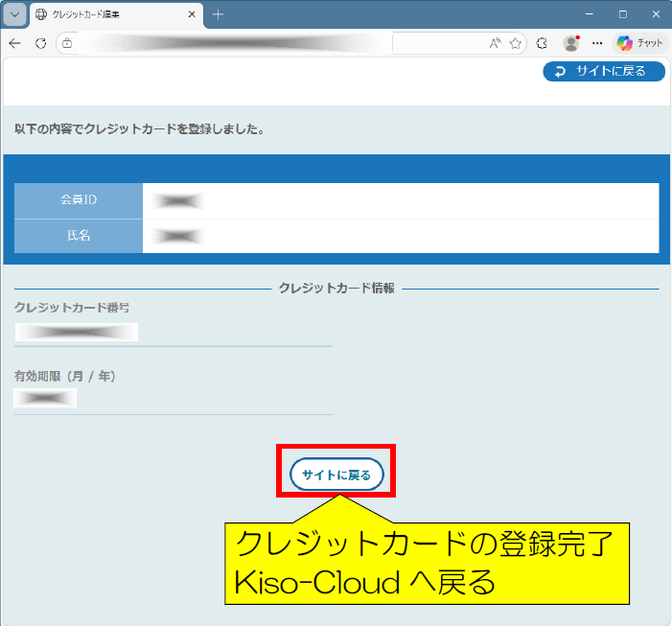
Task: Add page to favorites with star icon
Action: [516, 43]
